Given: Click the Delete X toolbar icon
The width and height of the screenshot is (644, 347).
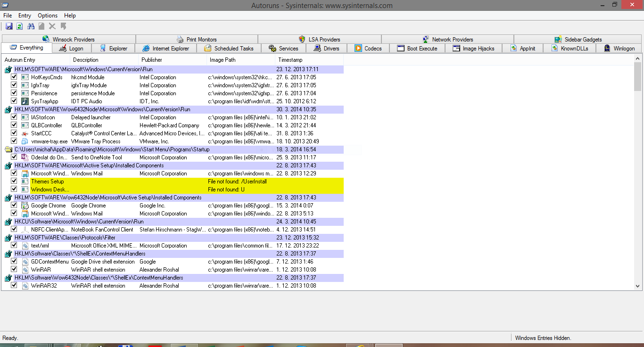Looking at the screenshot, I should 52,26.
